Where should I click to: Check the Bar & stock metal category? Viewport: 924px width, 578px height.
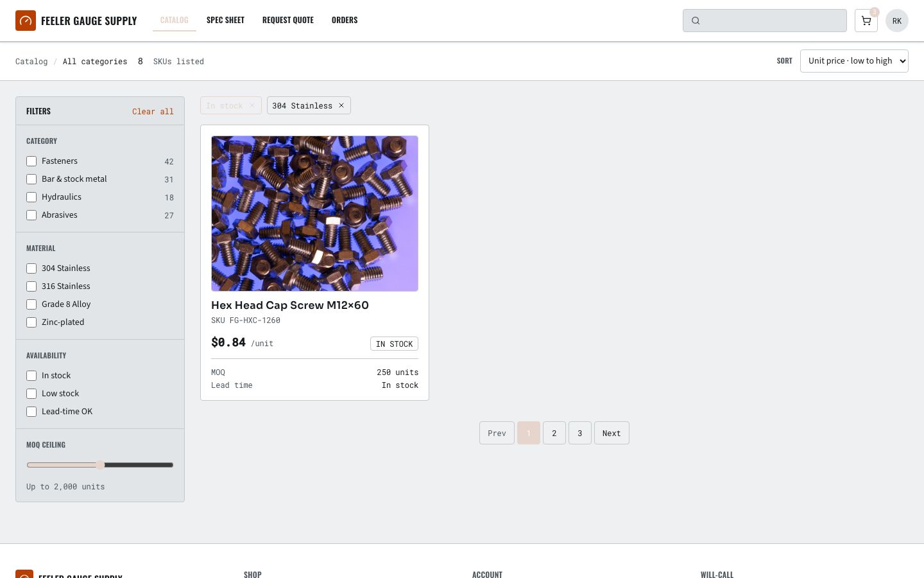[x=31, y=179]
